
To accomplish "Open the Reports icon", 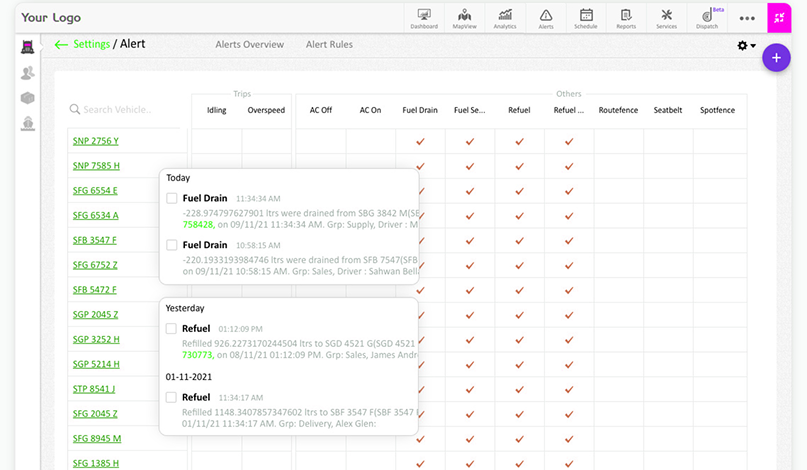I will pyautogui.click(x=626, y=17).
